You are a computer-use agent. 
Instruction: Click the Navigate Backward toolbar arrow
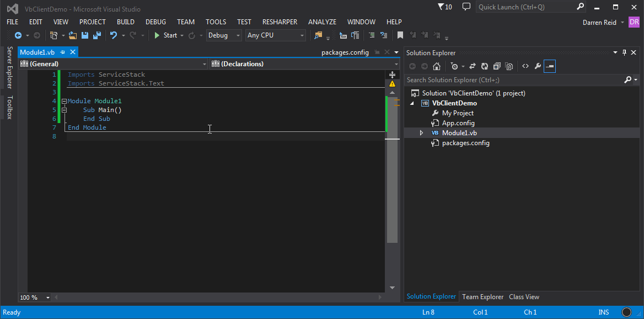click(x=18, y=35)
